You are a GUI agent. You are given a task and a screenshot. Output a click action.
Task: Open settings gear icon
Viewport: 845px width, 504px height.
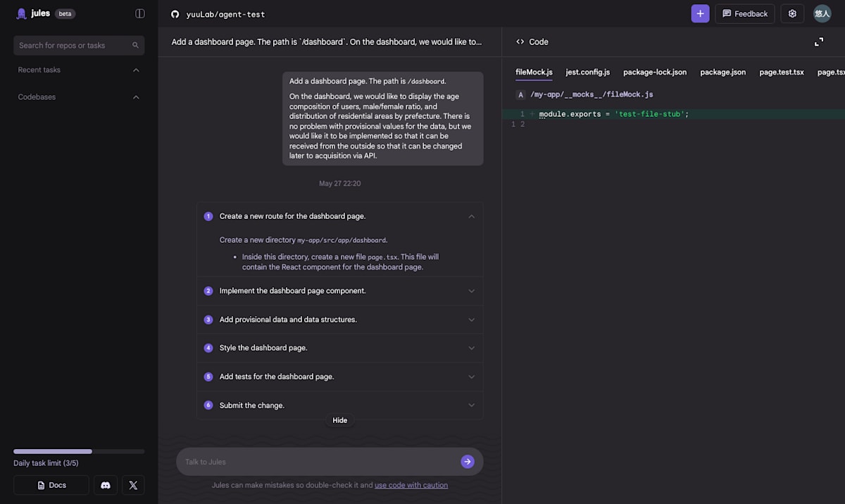pyautogui.click(x=792, y=13)
